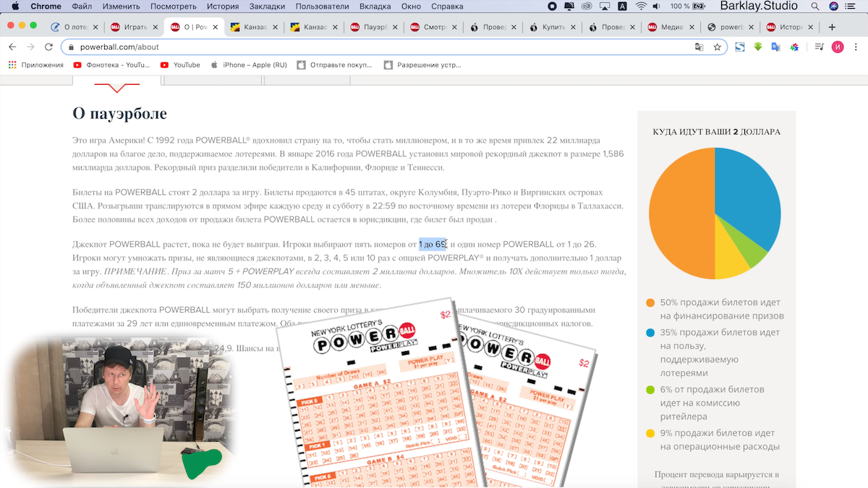Close the 'Купить' tab
The height and width of the screenshot is (488, 868).
coord(572,28)
